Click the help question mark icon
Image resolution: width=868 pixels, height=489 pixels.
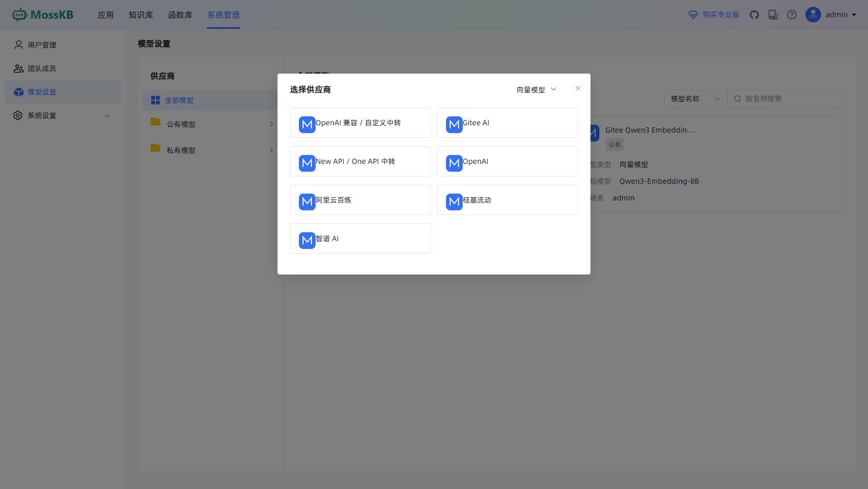pyautogui.click(x=792, y=15)
